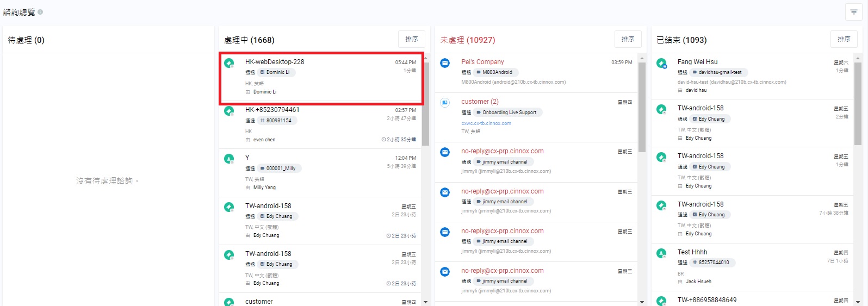Click the Pei's Company email icon

[445, 63]
